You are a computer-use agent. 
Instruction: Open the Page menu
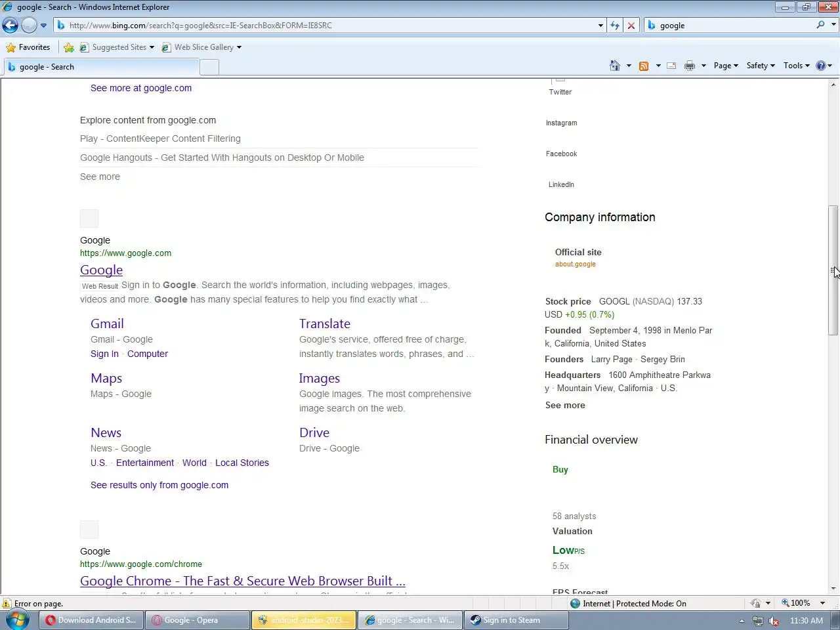[x=726, y=66]
